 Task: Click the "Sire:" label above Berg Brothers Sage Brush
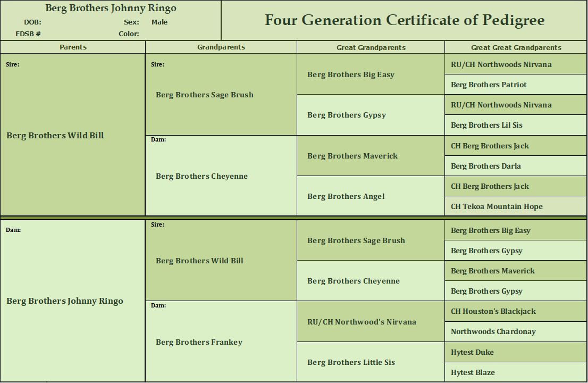(157, 64)
